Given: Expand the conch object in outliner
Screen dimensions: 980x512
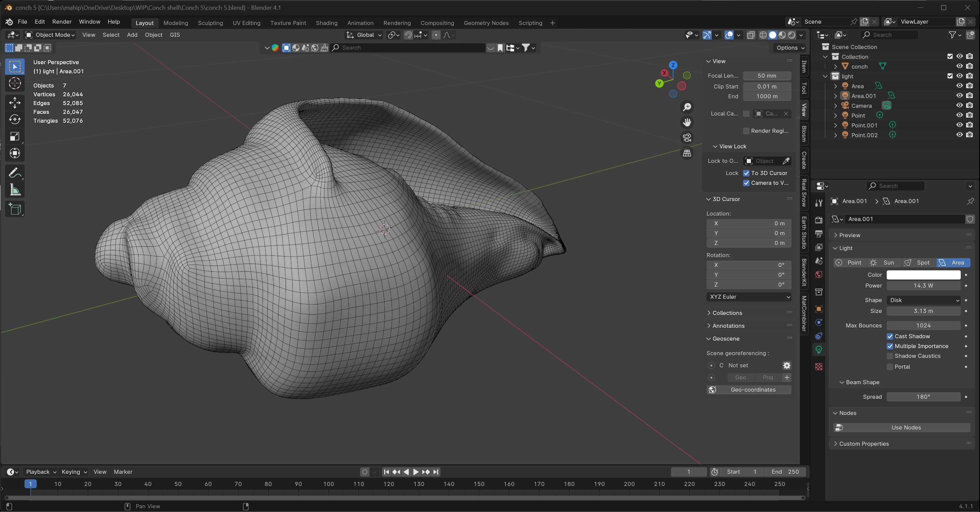Looking at the screenshot, I should tap(835, 67).
